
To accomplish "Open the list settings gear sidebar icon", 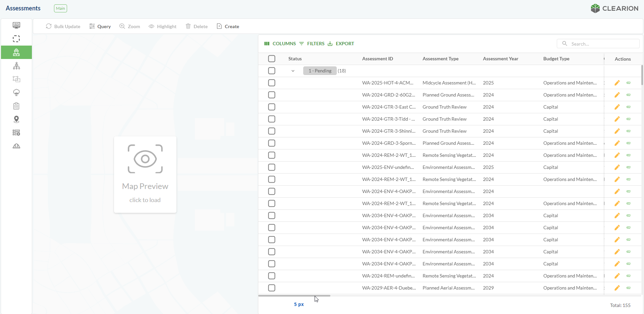I will (x=16, y=133).
